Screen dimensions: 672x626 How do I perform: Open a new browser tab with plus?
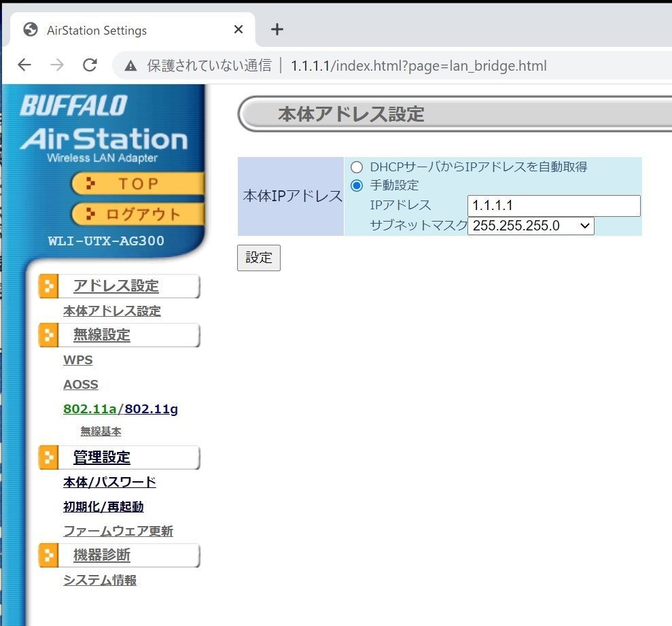tap(277, 29)
